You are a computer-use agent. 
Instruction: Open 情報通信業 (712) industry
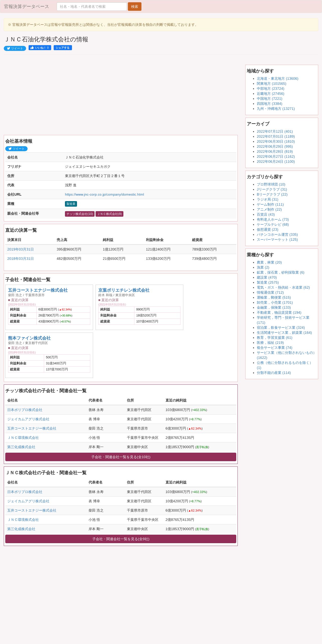(270, 292)
